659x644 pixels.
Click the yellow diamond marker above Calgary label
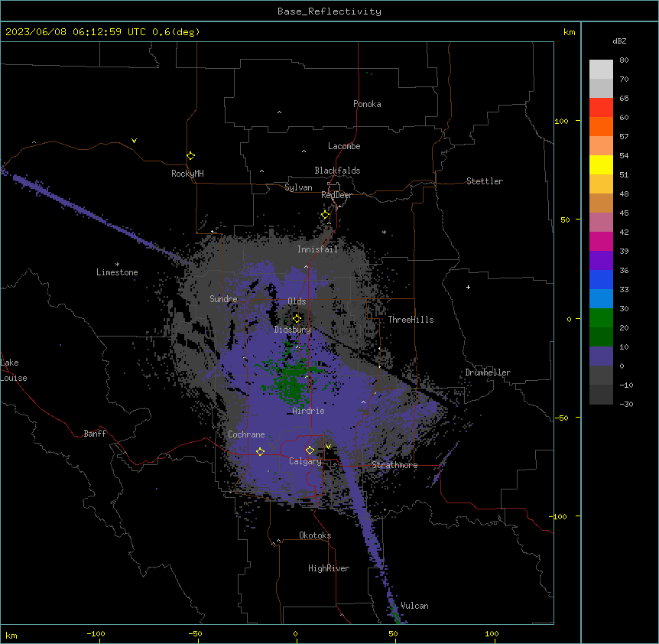[x=310, y=450]
